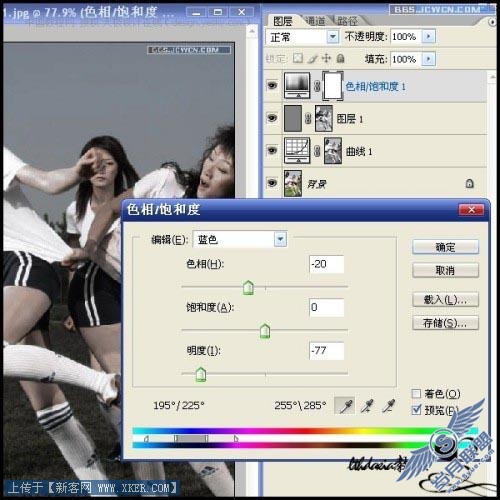Select the 曲线 1 layer name
Viewport: 500px width, 500px height.
click(359, 151)
